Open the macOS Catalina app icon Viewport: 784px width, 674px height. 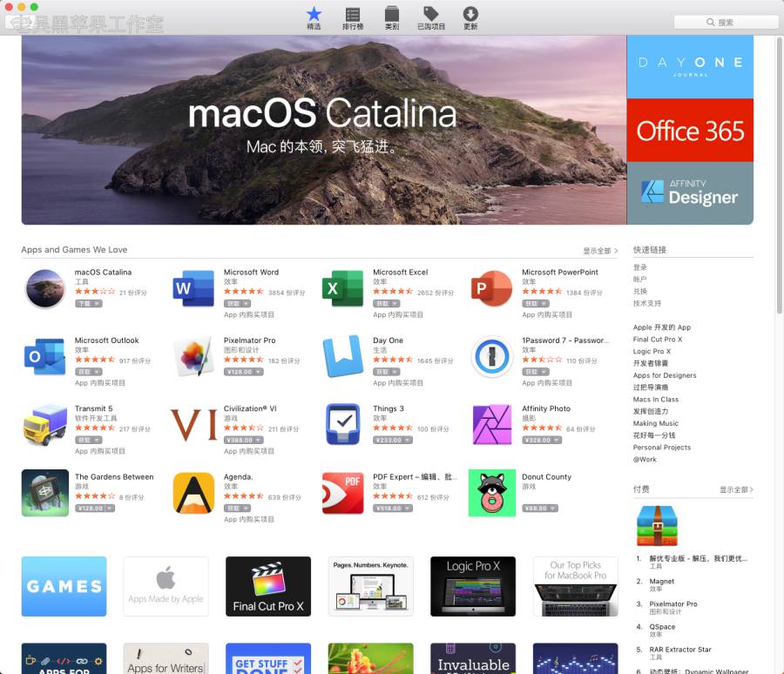pos(45,288)
